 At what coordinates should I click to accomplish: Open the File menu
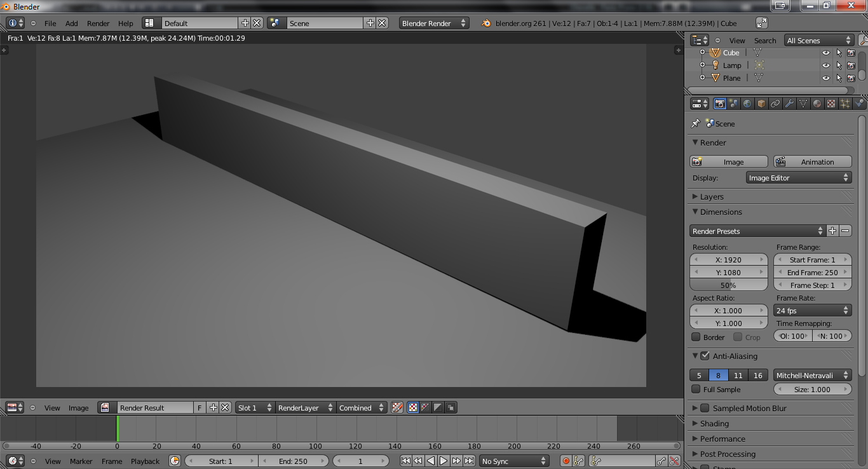pos(50,23)
